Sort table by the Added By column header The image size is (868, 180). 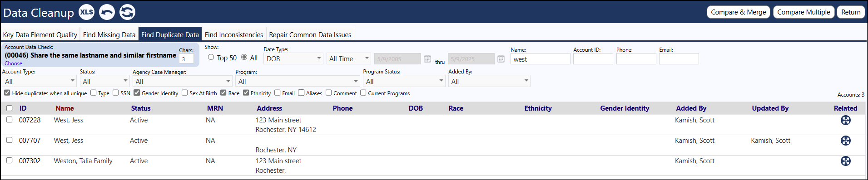(691, 108)
